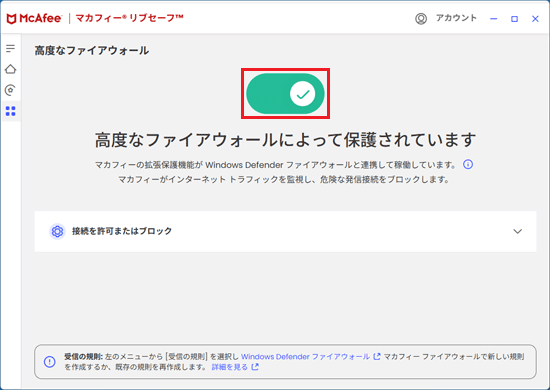Click the 高度なファイアウォール page title

tap(92, 51)
